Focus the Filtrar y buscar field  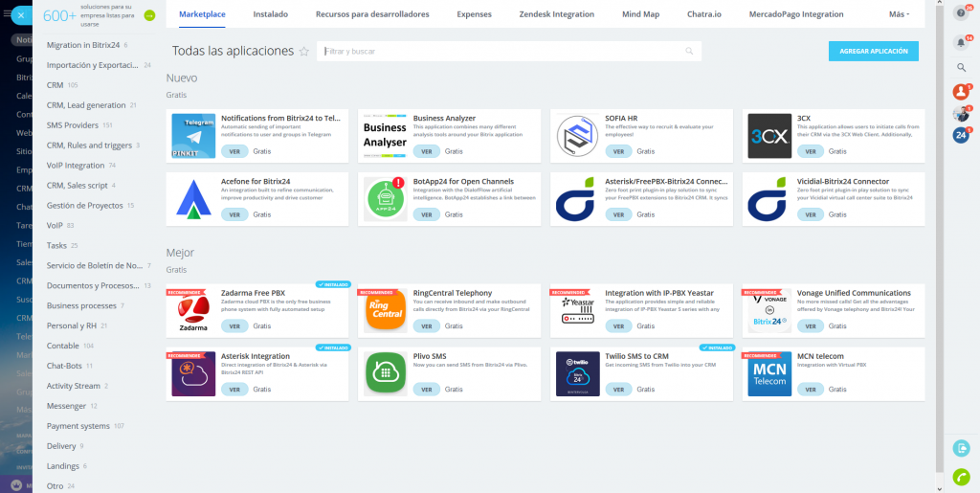509,52
